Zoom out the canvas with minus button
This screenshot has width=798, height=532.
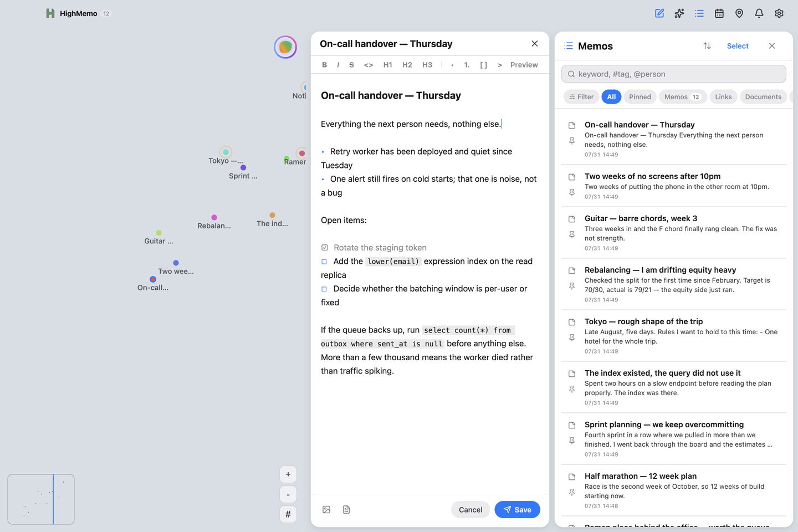[288, 494]
